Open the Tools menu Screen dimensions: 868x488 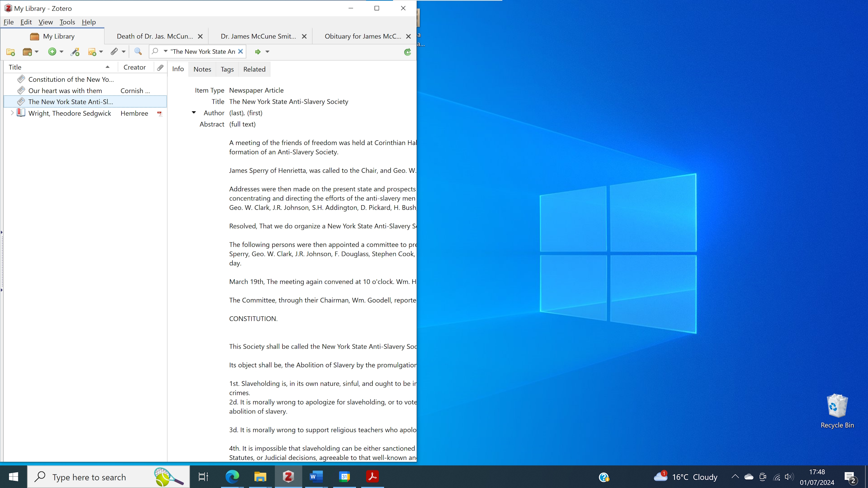click(67, 22)
